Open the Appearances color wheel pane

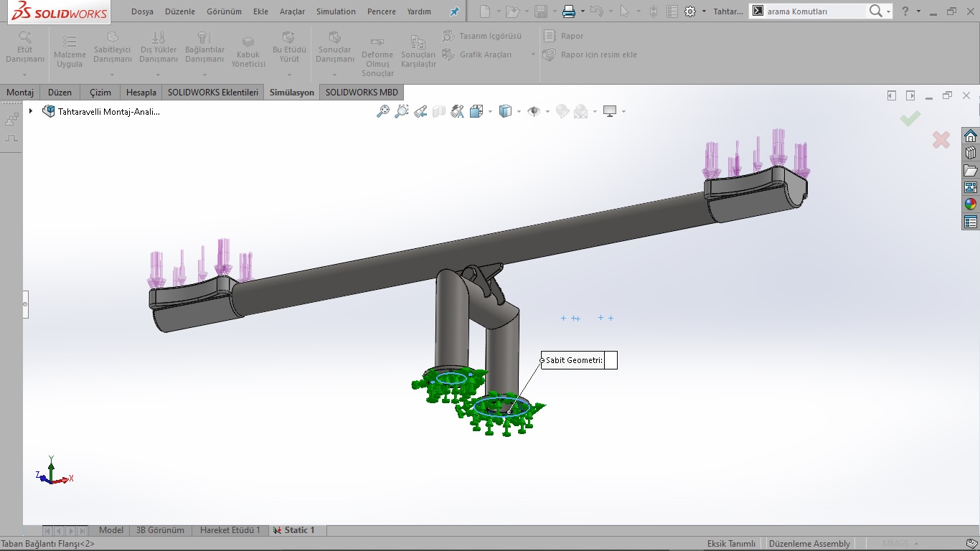click(971, 204)
